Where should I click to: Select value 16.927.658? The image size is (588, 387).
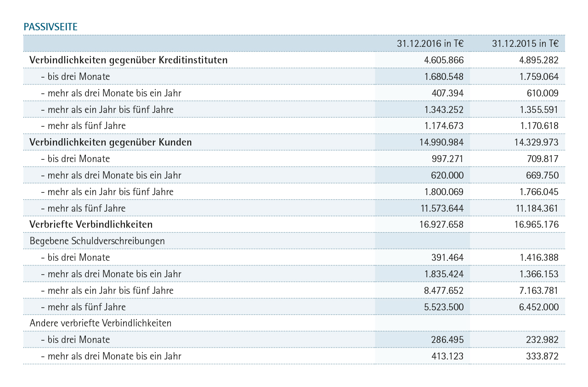pos(442,224)
